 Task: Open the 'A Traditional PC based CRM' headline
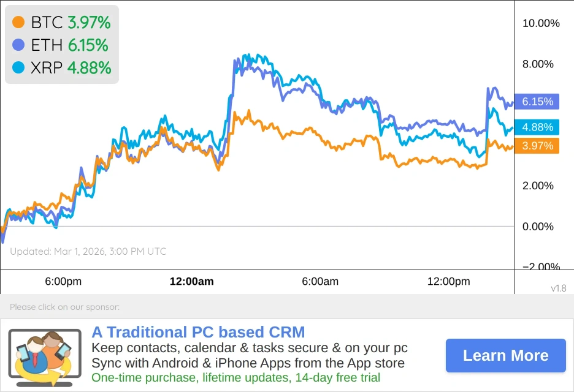pos(198,333)
